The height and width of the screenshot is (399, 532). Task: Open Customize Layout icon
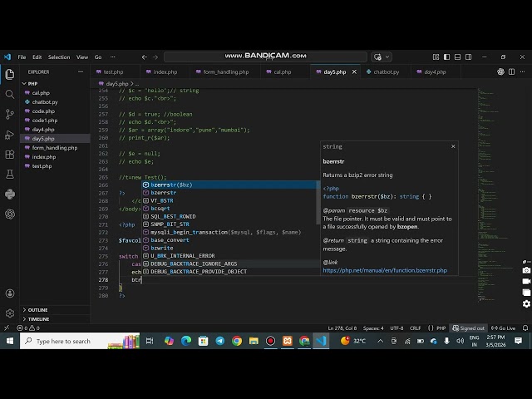436,57
